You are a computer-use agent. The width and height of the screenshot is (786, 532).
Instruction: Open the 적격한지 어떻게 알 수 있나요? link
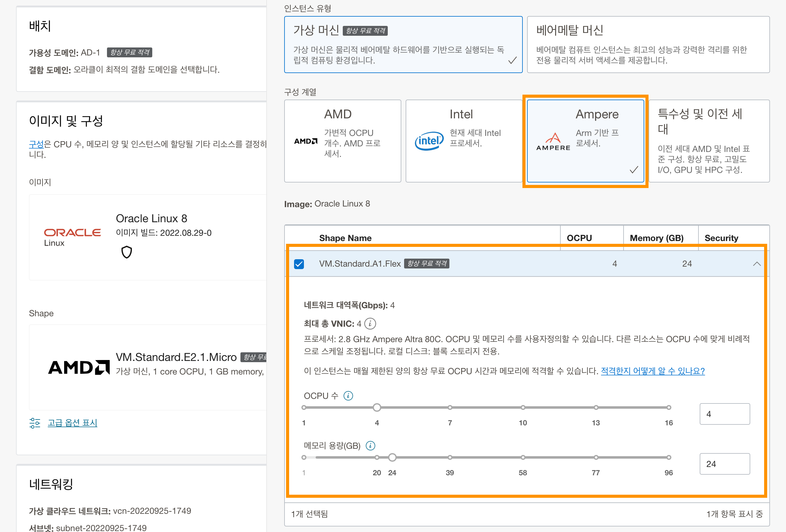point(653,371)
